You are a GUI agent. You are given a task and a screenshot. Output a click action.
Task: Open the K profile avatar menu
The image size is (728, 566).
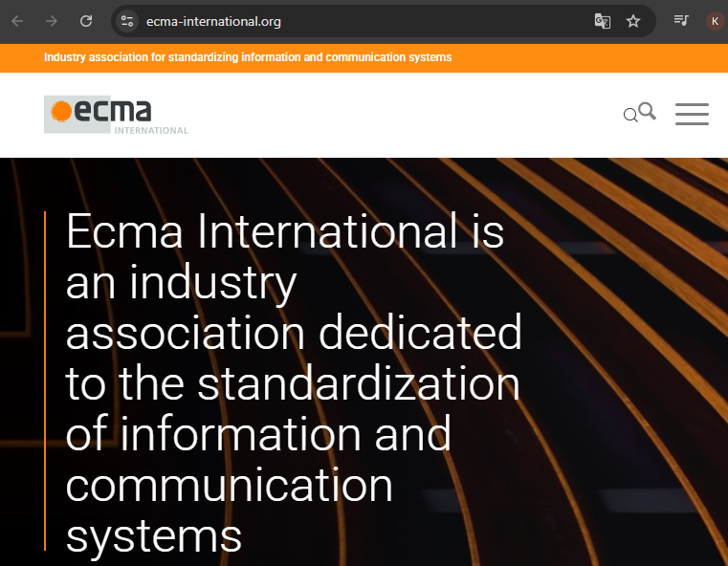[715, 21]
